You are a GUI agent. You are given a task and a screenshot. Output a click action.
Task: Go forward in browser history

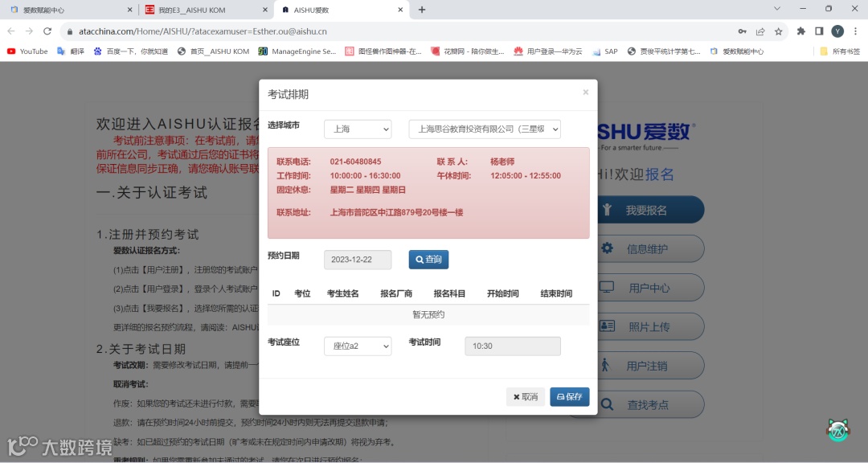(29, 31)
